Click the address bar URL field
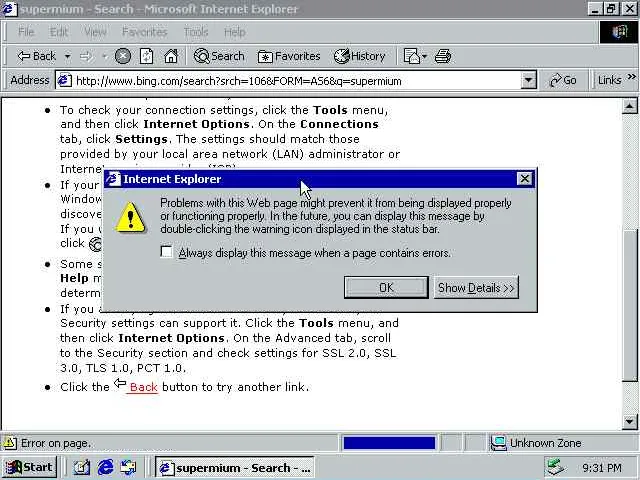 (x=297, y=80)
